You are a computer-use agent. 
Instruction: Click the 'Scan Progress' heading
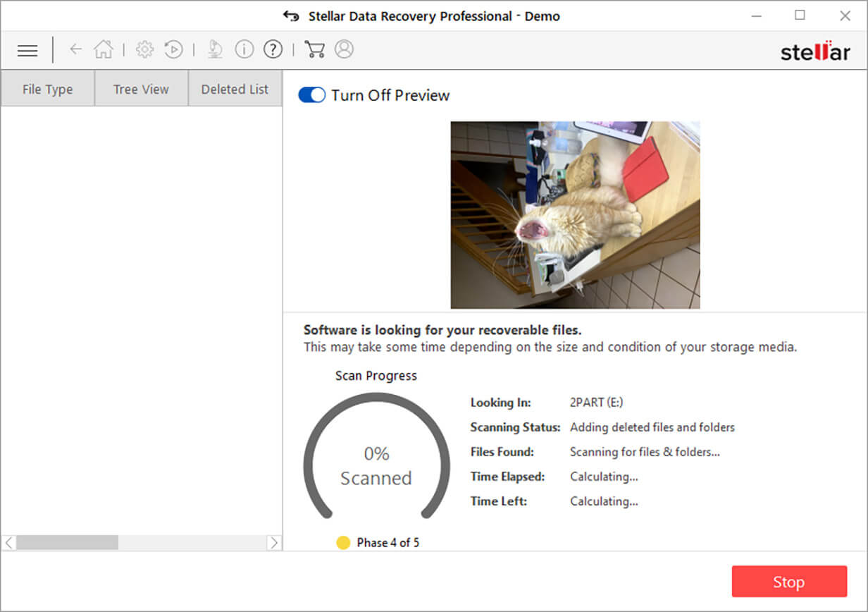tap(376, 376)
